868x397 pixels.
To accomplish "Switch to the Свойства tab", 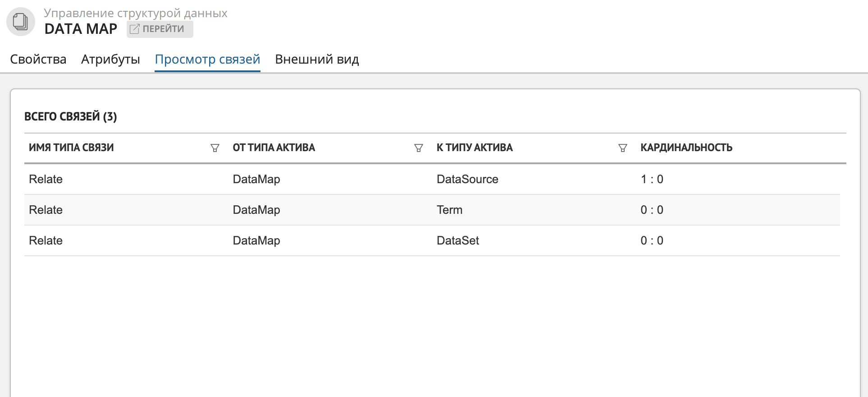I will (x=38, y=60).
